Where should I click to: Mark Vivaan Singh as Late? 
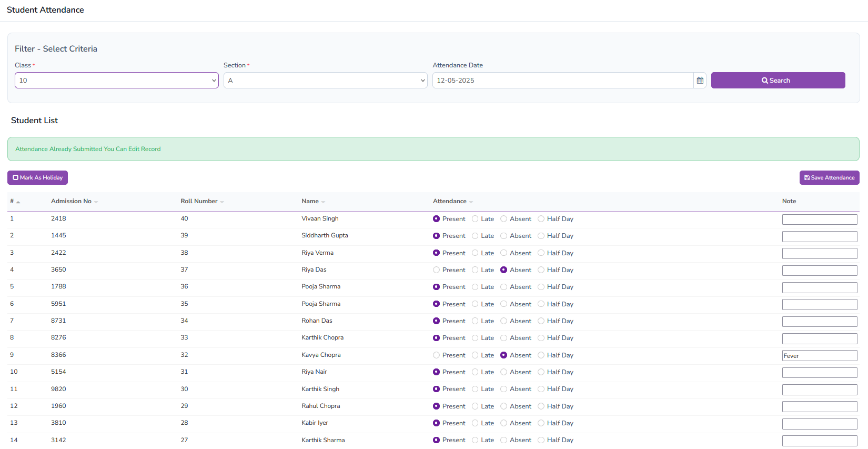coord(475,219)
